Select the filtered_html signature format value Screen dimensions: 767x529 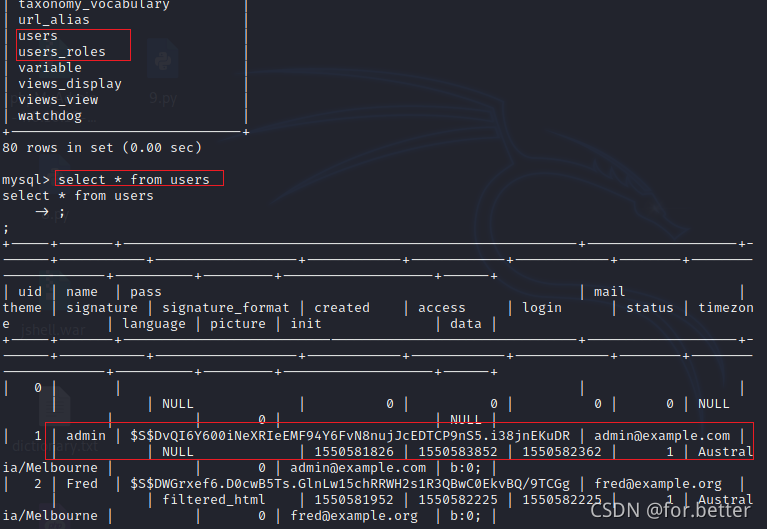click(x=214, y=500)
